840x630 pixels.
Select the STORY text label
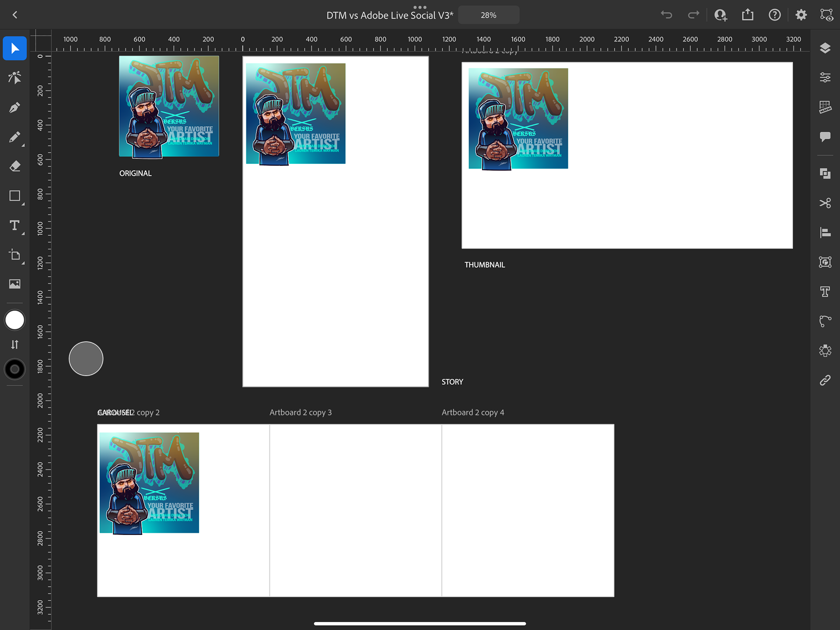click(x=452, y=382)
